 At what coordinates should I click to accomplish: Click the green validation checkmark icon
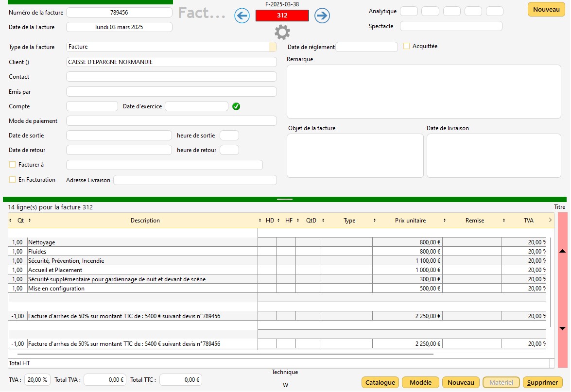click(236, 106)
